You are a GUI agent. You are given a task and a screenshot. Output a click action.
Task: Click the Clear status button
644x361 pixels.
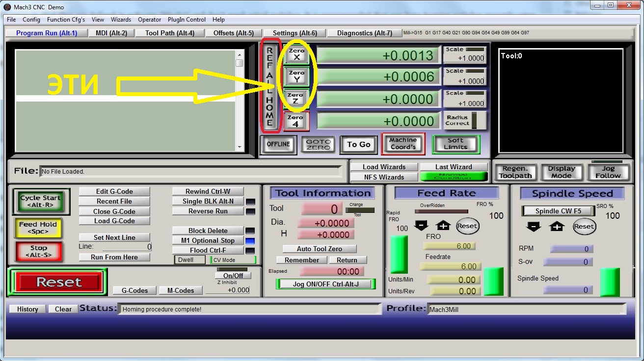coord(63,309)
